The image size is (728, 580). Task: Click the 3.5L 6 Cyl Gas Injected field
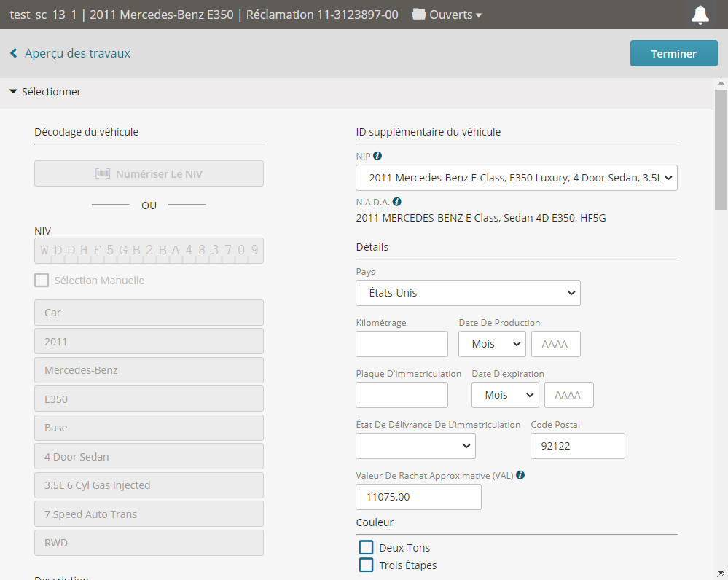149,485
